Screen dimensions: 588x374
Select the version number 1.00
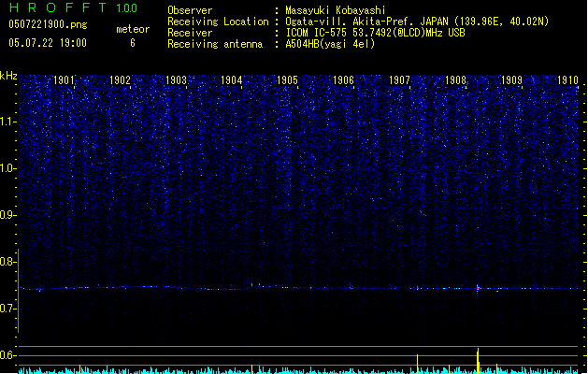127,8
